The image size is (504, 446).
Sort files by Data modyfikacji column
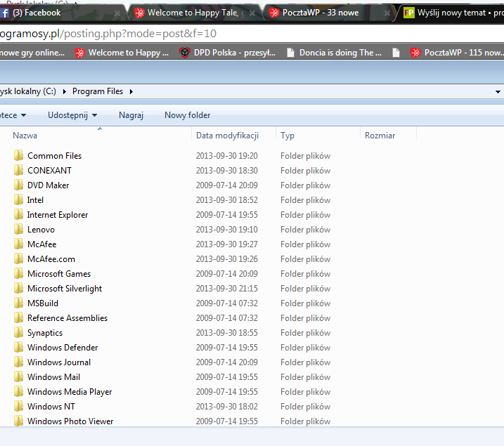click(x=227, y=136)
